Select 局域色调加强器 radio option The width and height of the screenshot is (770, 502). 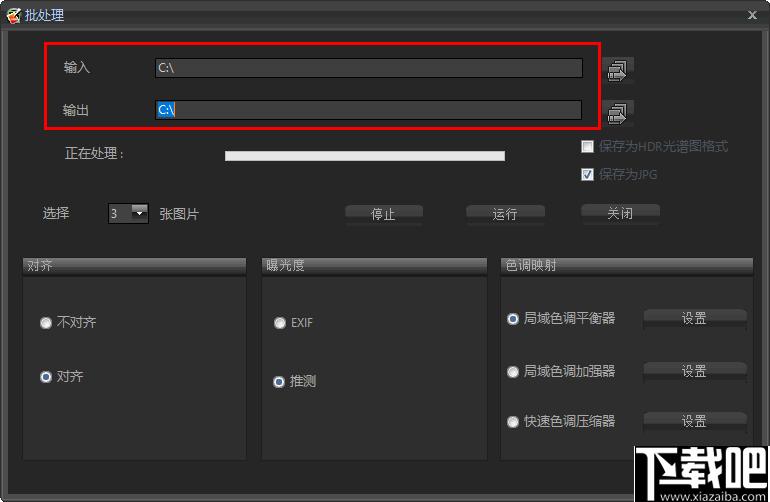click(513, 372)
